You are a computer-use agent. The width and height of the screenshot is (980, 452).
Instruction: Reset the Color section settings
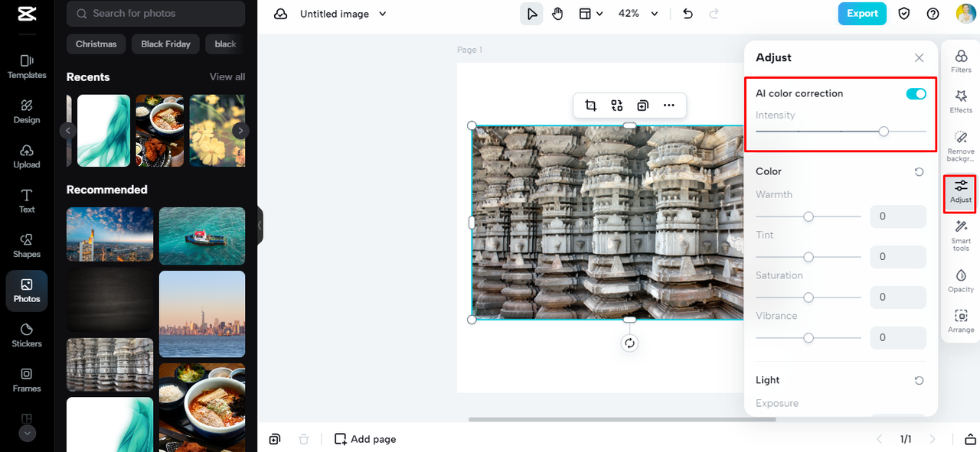(920, 172)
